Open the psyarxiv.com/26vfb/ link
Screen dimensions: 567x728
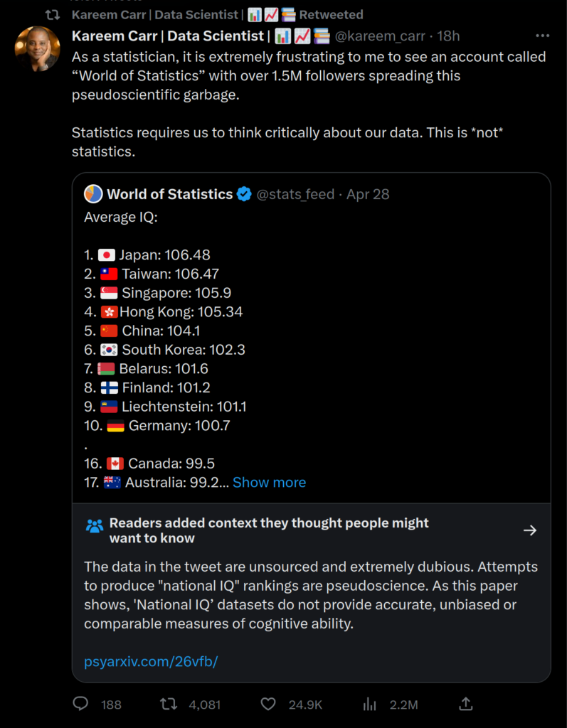[x=151, y=661]
